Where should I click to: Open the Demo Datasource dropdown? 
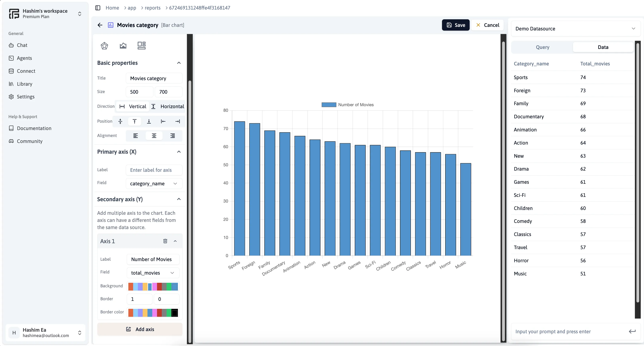click(x=576, y=29)
